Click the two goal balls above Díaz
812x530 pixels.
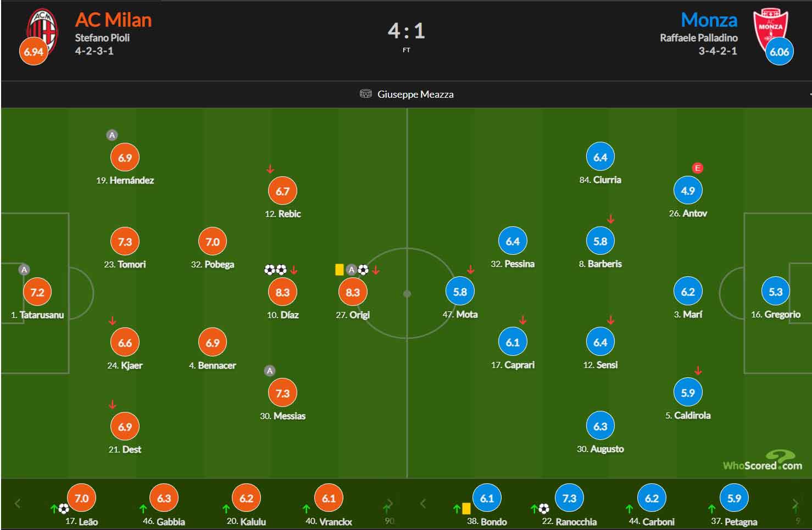point(275,270)
